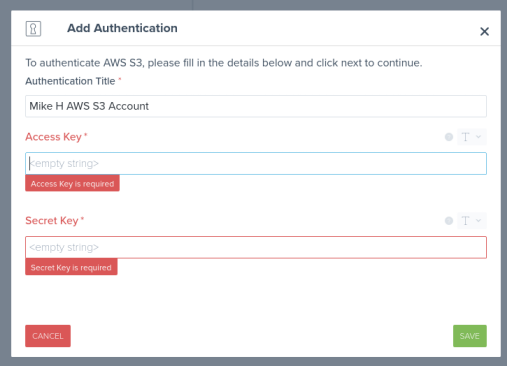
Task: Open the Secret Key type dropdown
Action: pyautogui.click(x=471, y=221)
